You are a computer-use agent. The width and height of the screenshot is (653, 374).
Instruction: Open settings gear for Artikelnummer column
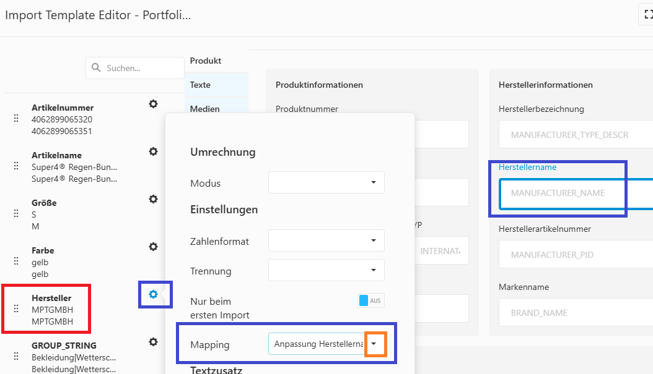pos(153,104)
